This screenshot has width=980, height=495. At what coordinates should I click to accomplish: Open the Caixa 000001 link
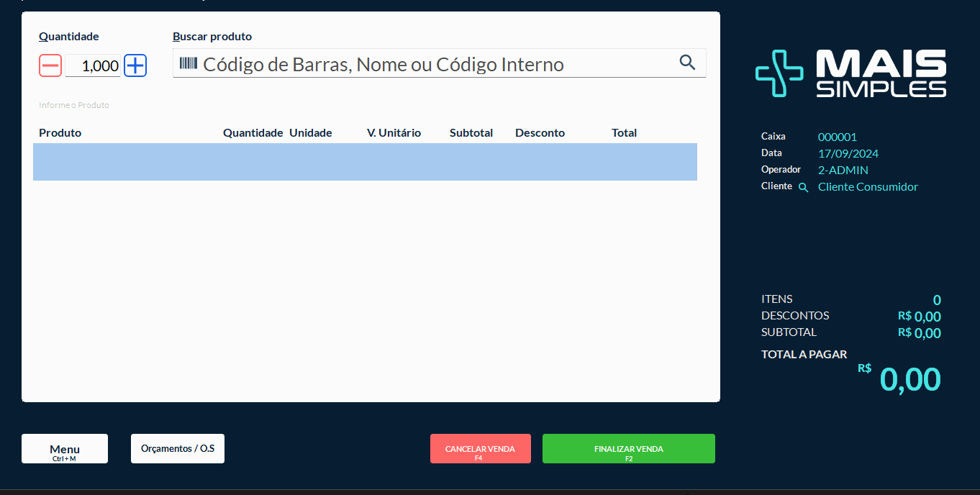click(837, 137)
